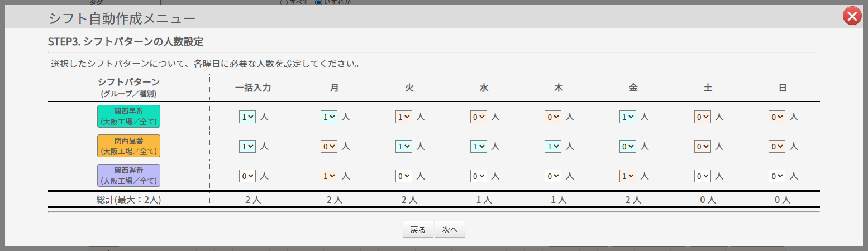Open Friday count dropdown for 関西遅番
The height and width of the screenshot is (251, 868).
click(628, 176)
